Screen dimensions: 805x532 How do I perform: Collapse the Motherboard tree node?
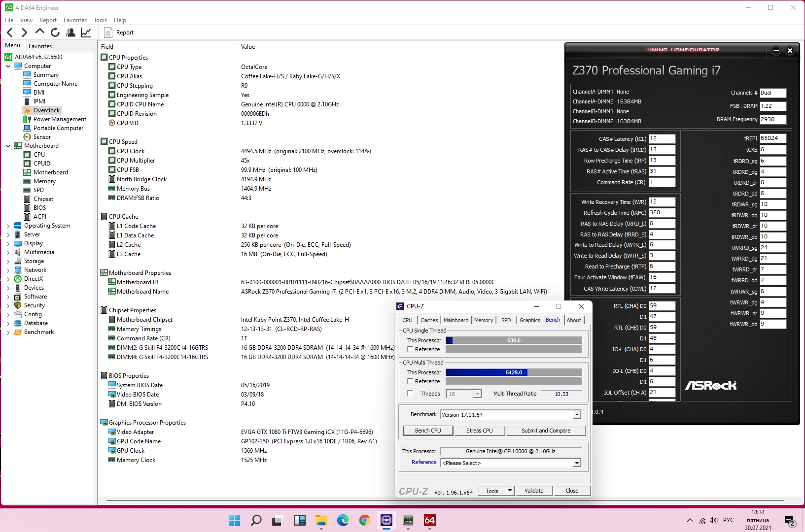click(8, 146)
